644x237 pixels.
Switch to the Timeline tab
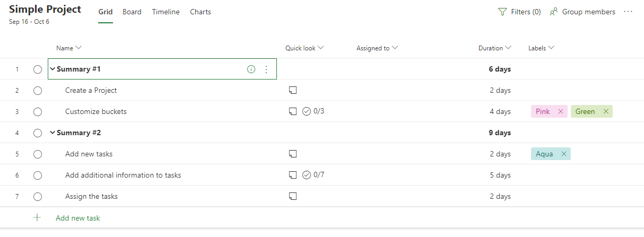coord(166,12)
